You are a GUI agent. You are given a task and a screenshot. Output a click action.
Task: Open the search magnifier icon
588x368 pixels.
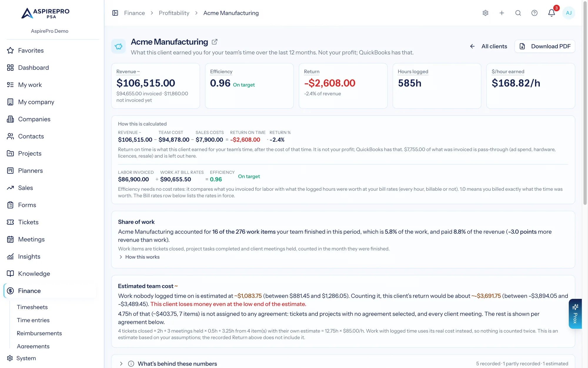(518, 13)
